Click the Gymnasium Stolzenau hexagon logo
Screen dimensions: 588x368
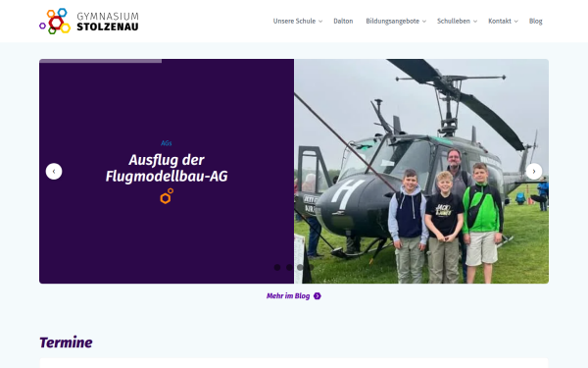pos(55,21)
